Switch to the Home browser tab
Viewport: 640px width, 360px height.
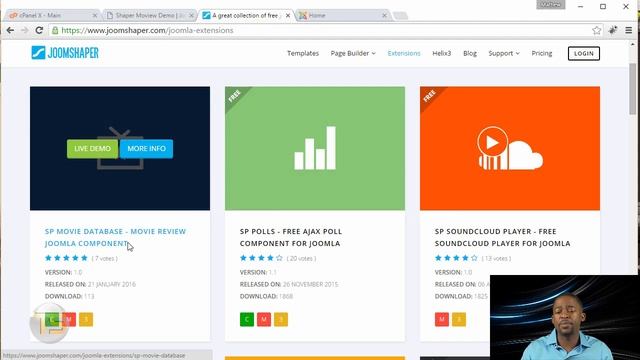pyautogui.click(x=342, y=16)
